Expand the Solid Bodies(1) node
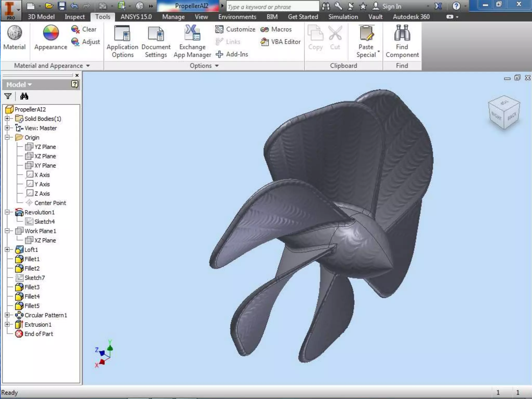532x399 pixels. 7,119
